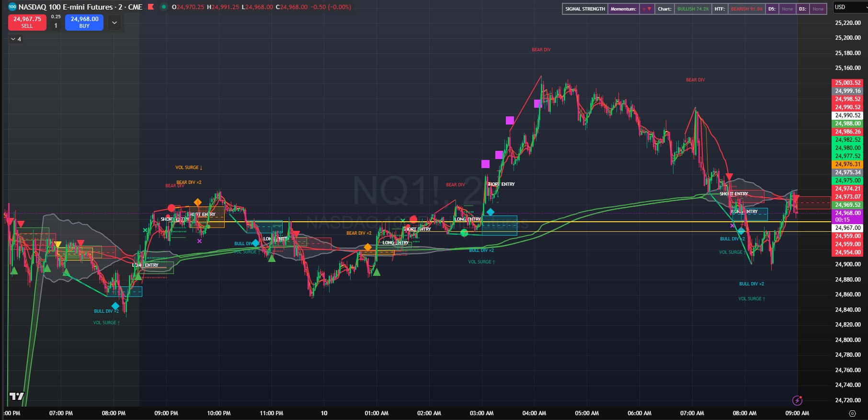The height and width of the screenshot is (420, 868).
Task: Click the 09:00 AM time axis label
Action: (x=797, y=413)
